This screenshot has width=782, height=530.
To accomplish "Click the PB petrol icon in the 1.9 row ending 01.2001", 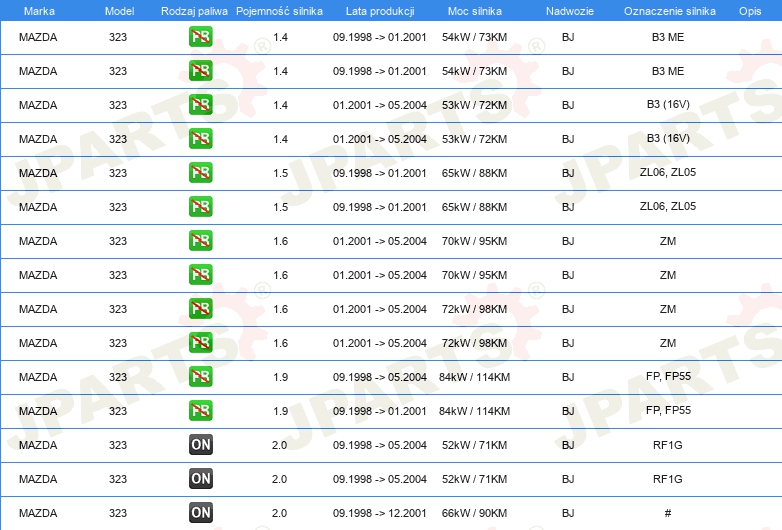I will click(x=201, y=411).
